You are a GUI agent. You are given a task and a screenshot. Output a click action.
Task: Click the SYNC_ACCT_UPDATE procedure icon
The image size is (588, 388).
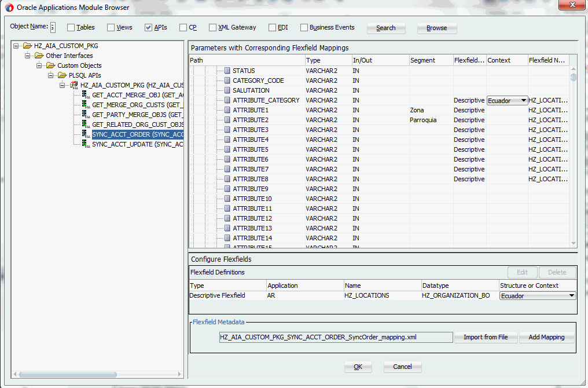[x=86, y=144]
